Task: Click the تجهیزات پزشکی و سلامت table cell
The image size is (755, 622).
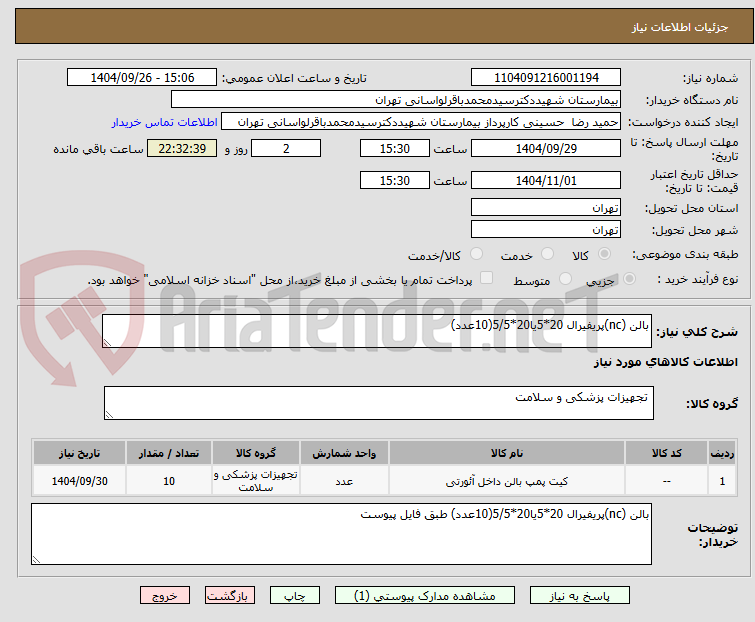Action: [256, 481]
